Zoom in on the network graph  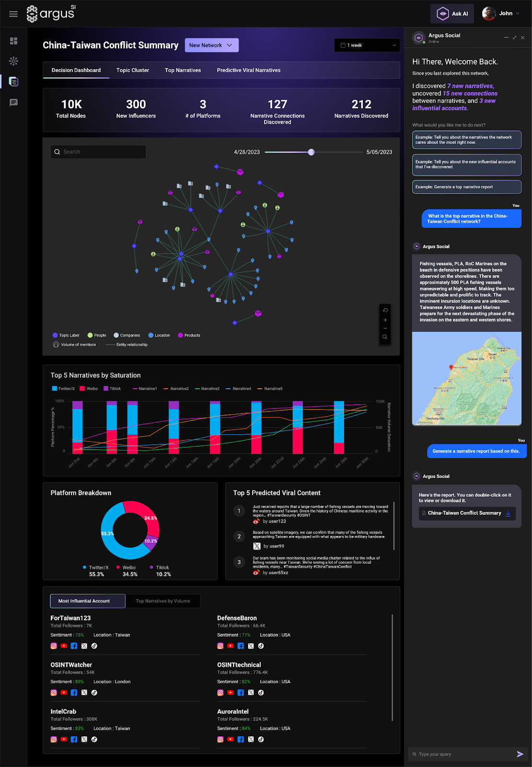(385, 320)
